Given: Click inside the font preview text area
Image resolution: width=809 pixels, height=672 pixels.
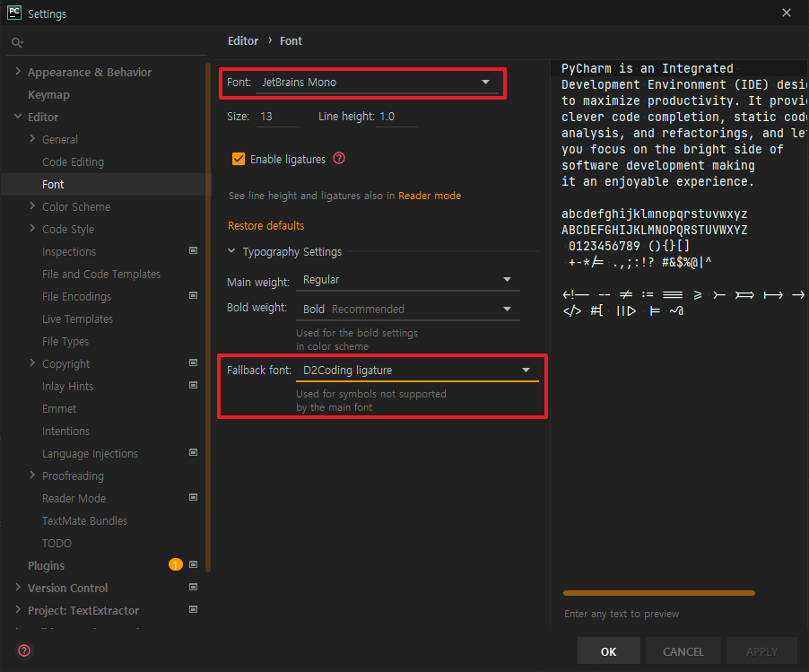Looking at the screenshot, I should point(679,330).
